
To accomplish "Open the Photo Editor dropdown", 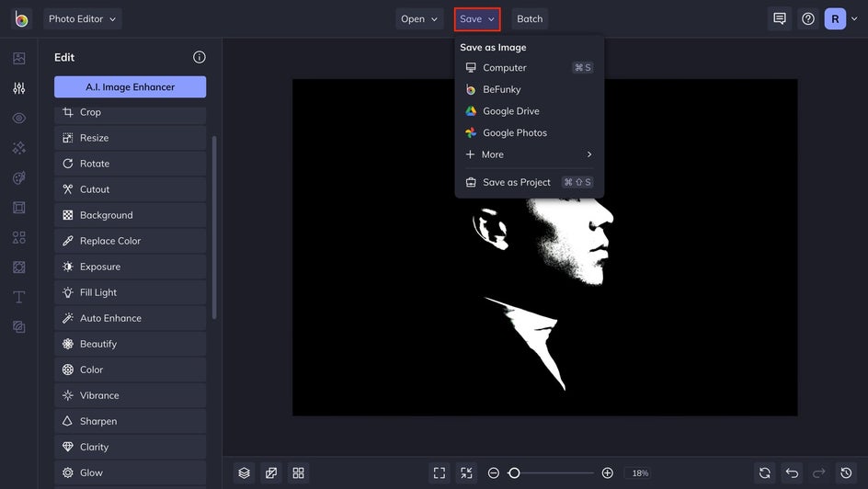I will (x=83, y=18).
